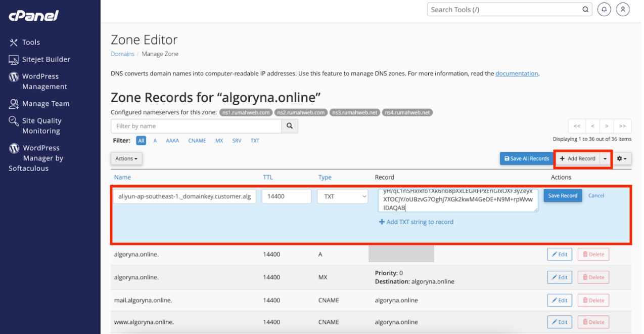Open the user account icon
This screenshot has width=644, height=334.
tap(623, 10)
